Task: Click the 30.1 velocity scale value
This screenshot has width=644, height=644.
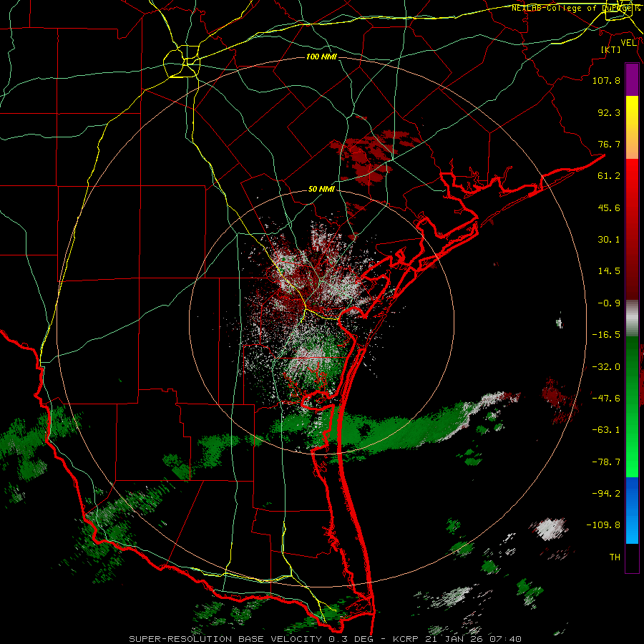Action: pos(609,240)
